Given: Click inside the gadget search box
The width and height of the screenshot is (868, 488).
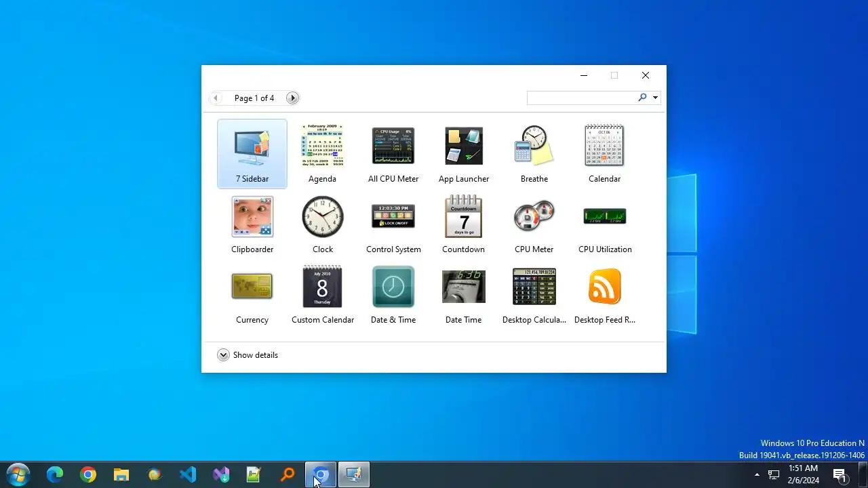Looking at the screenshot, I should [x=581, y=98].
